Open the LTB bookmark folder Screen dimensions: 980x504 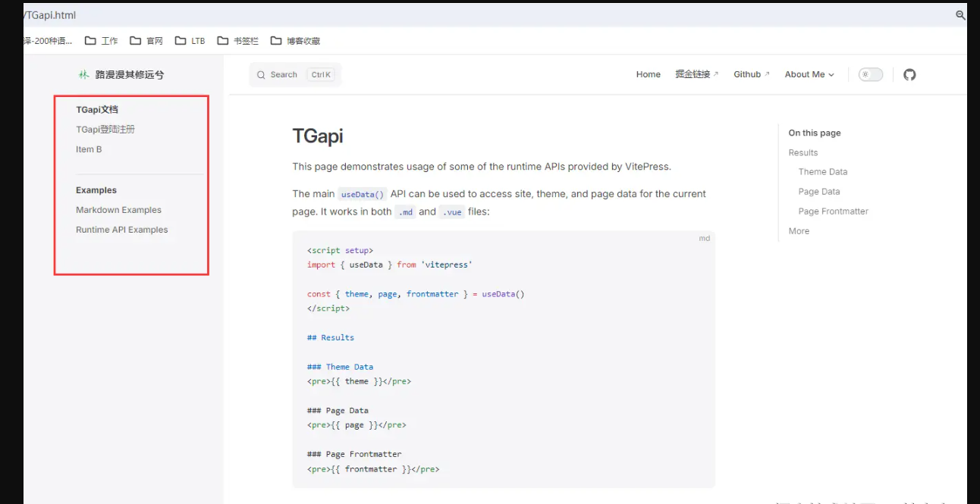pyautogui.click(x=190, y=41)
